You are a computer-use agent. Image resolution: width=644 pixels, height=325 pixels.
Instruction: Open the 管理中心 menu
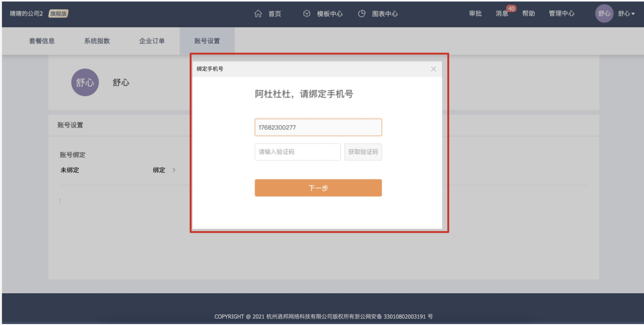pyautogui.click(x=561, y=14)
